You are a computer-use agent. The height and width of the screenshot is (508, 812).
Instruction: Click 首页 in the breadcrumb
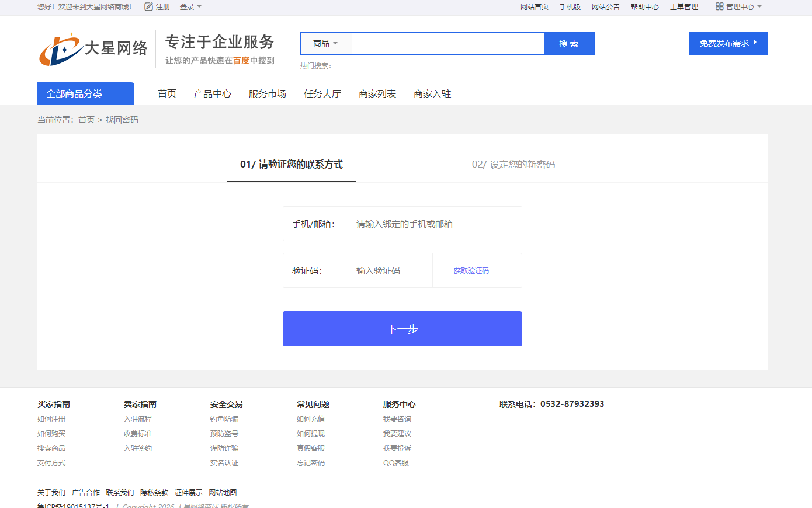86,120
